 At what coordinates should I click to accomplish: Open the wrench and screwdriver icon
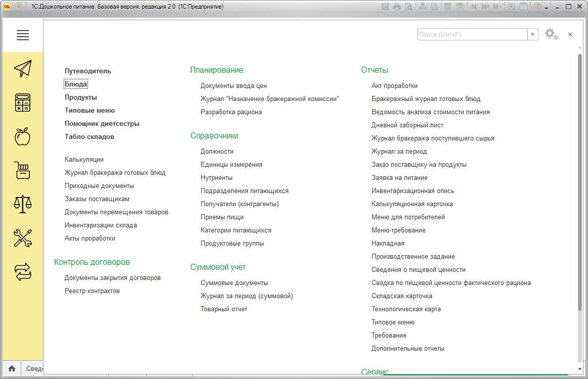pyautogui.click(x=23, y=238)
